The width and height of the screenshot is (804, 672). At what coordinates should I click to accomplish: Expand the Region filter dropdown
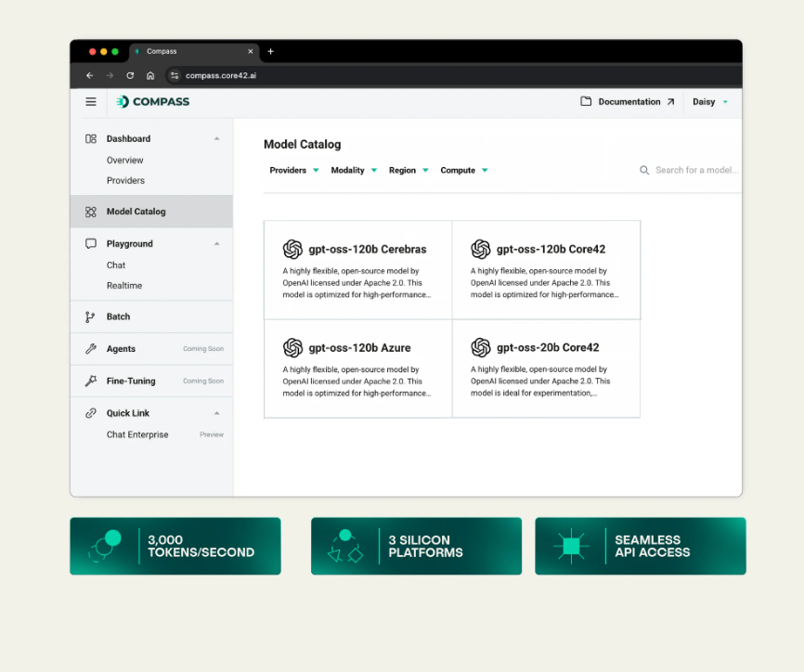click(x=408, y=171)
